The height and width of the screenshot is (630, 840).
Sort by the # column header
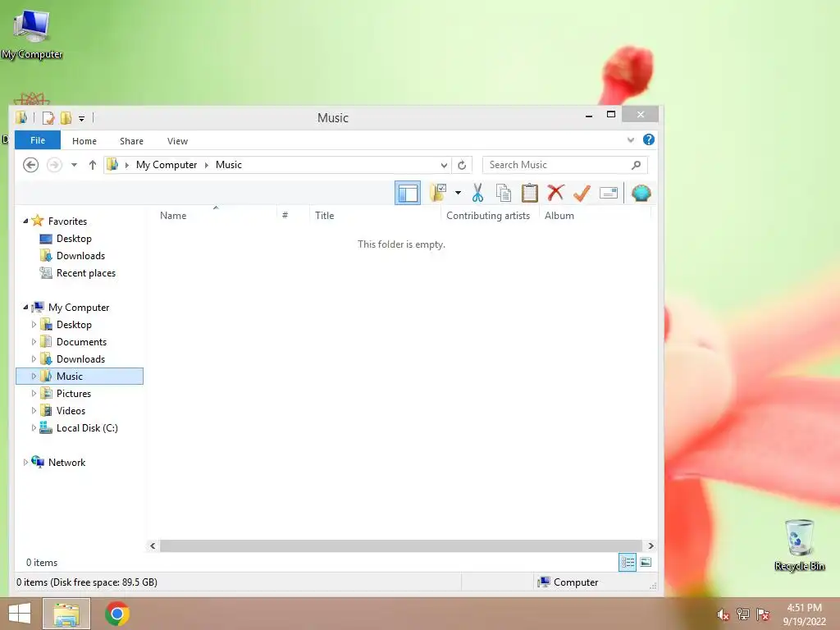pos(285,216)
